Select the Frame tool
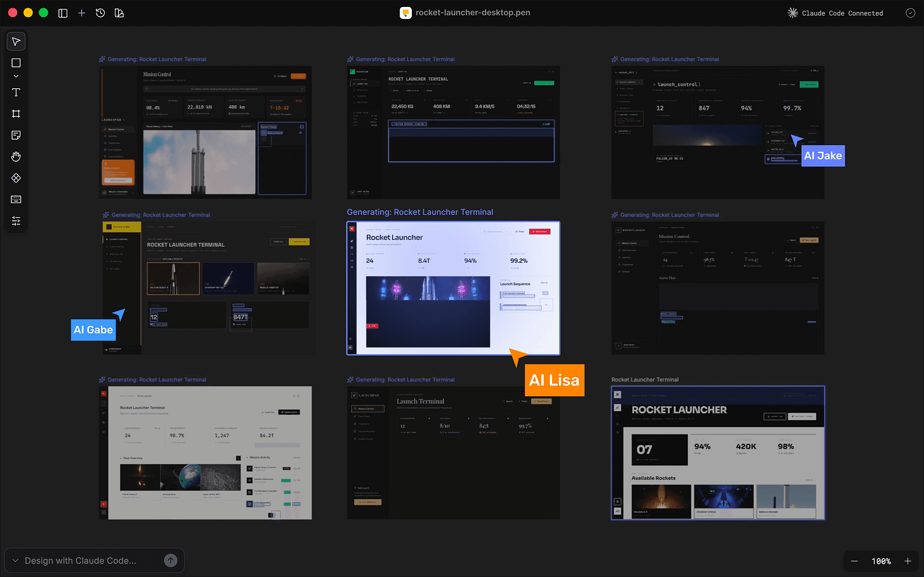924x577 pixels. coord(15,114)
